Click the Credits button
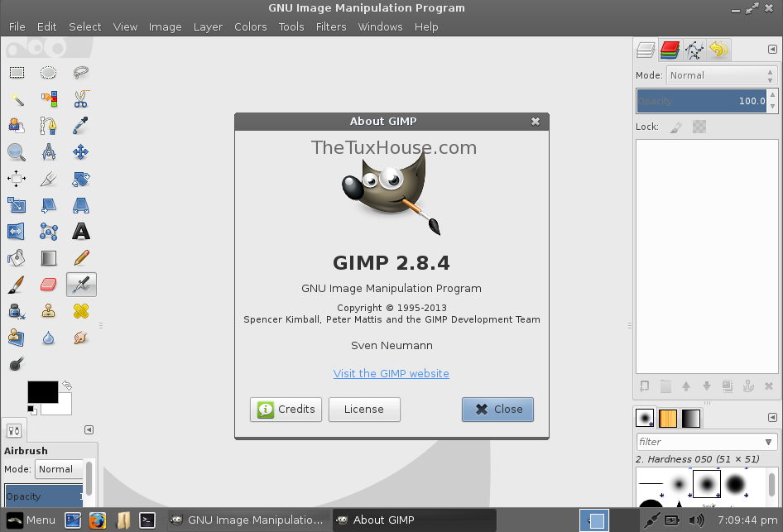783x532 pixels. (x=286, y=410)
